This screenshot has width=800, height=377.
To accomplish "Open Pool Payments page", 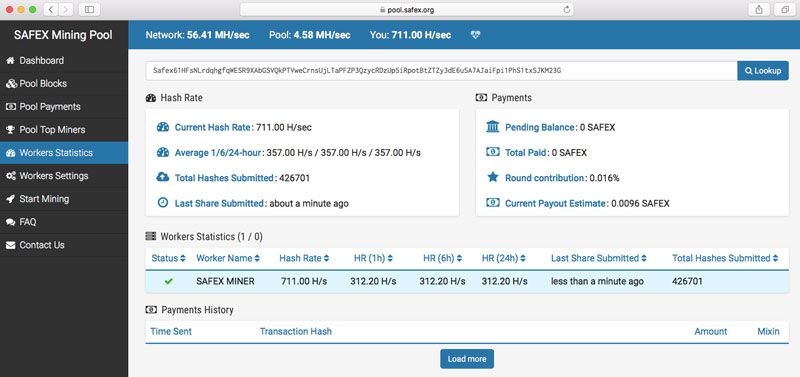I will click(64, 107).
